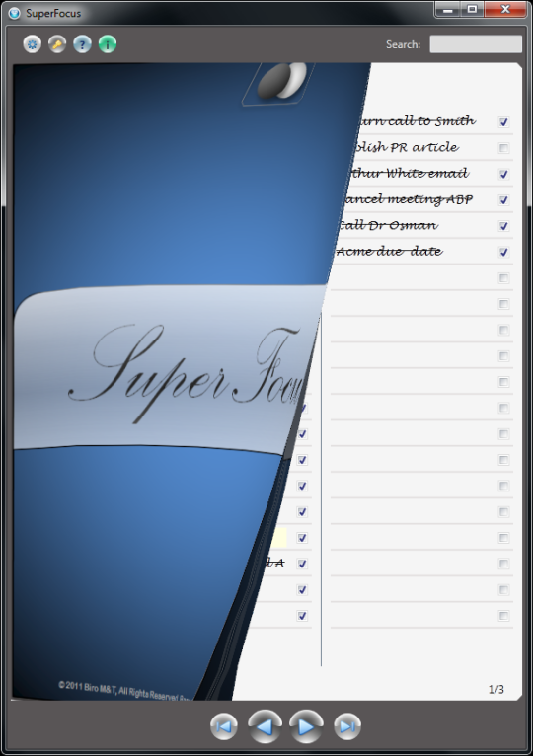The width and height of the screenshot is (533, 756).
Task: Uncheck the 'Call Dr Osman' checkbox
Action: 504,226
